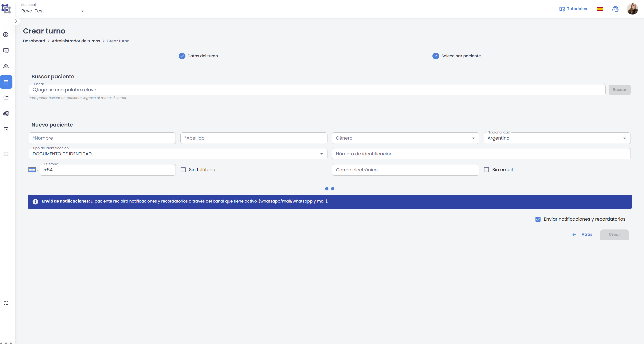Check the Sin email checkbox
644x344 pixels.
[486, 170]
